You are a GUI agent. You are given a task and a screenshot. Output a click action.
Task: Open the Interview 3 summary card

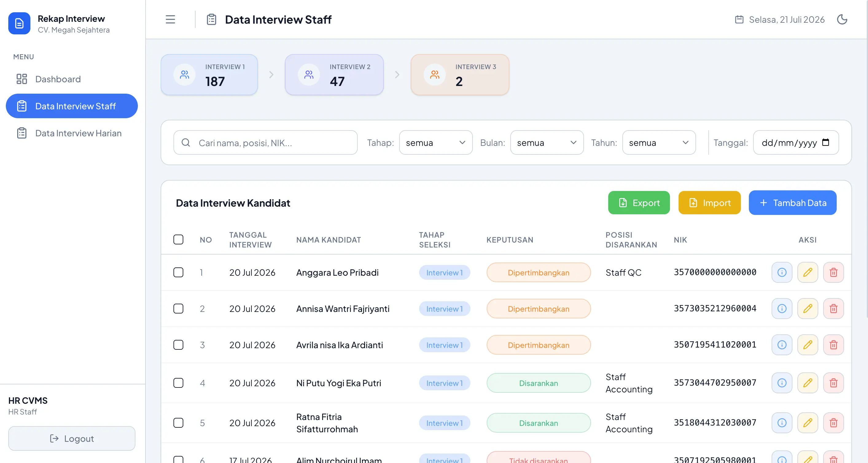460,75
